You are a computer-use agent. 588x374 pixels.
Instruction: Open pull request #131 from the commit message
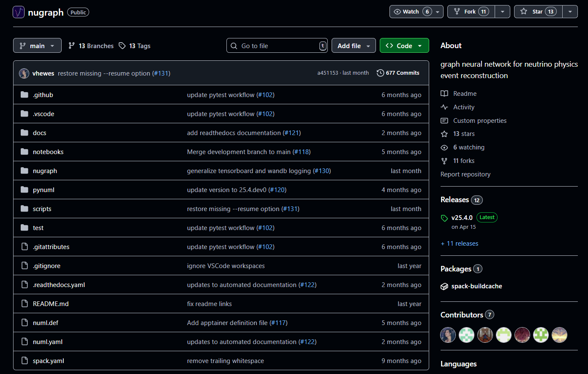(x=161, y=73)
